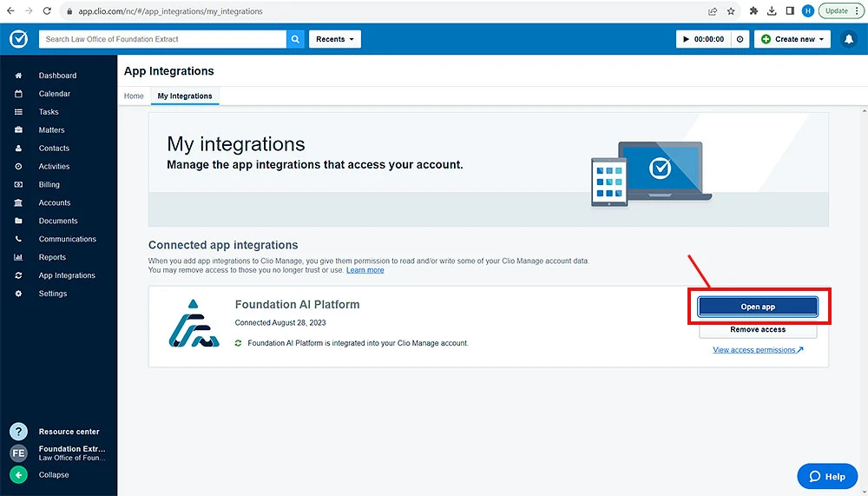Open the timer clock icon menu

[740, 39]
